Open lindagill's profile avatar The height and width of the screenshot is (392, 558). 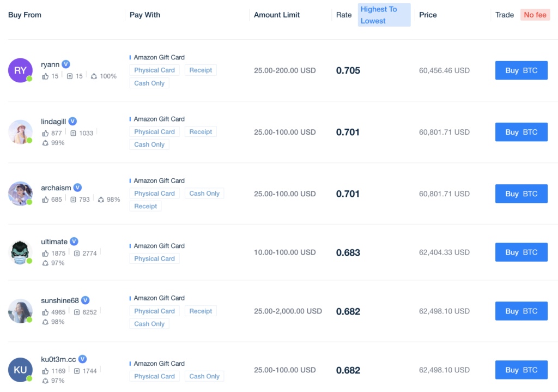(x=20, y=132)
